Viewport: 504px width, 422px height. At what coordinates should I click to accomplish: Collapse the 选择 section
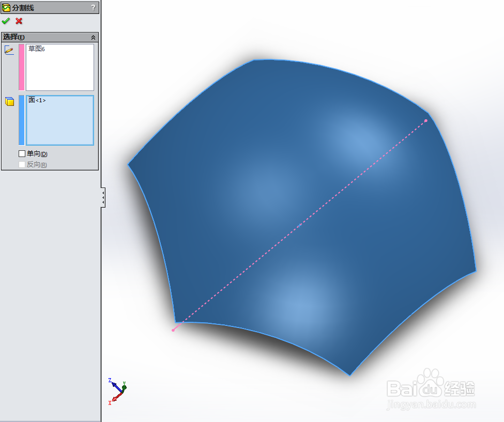[93, 37]
